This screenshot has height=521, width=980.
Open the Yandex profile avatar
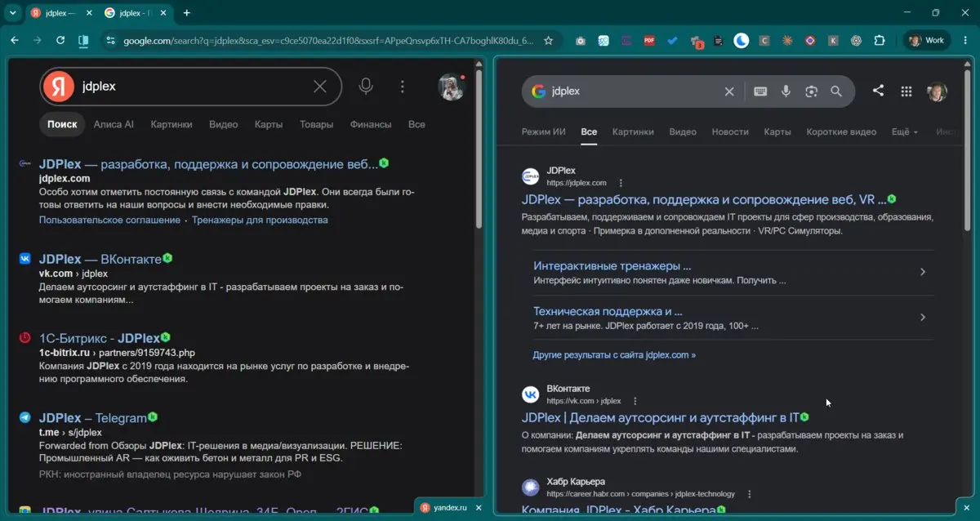(x=451, y=87)
